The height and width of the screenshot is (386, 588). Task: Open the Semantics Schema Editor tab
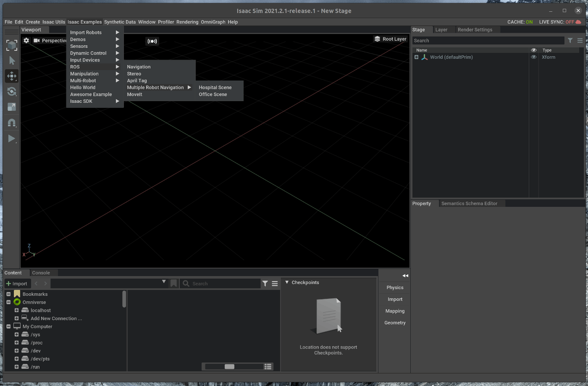pyautogui.click(x=469, y=203)
